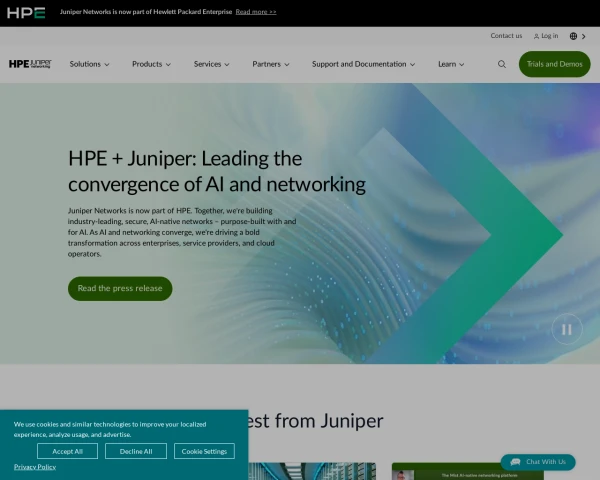Open the Mist AI-native networking platform thumbnail
The width and height of the screenshot is (600, 480).
[x=468, y=472]
